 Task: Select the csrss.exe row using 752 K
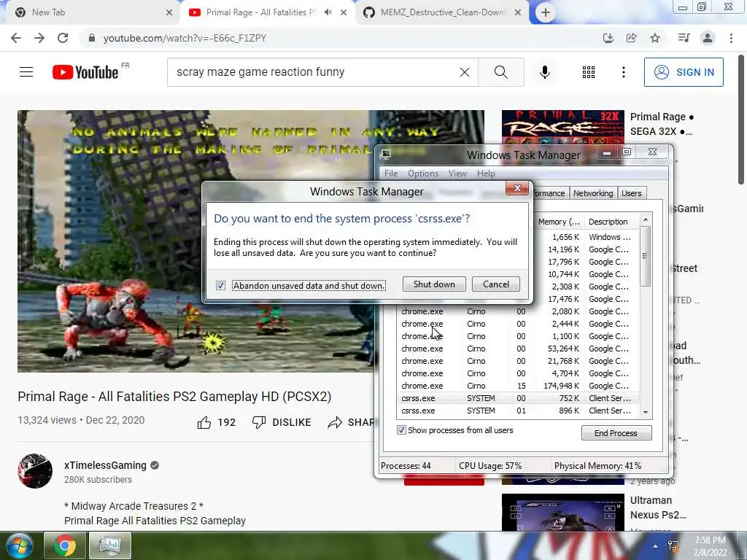pyautogui.click(x=518, y=398)
